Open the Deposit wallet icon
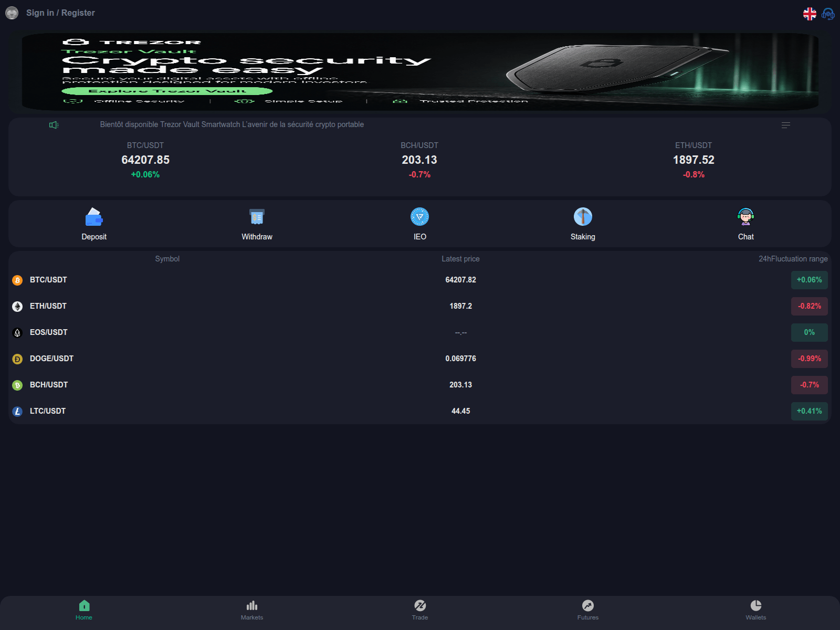Image resolution: width=840 pixels, height=630 pixels. click(94, 217)
